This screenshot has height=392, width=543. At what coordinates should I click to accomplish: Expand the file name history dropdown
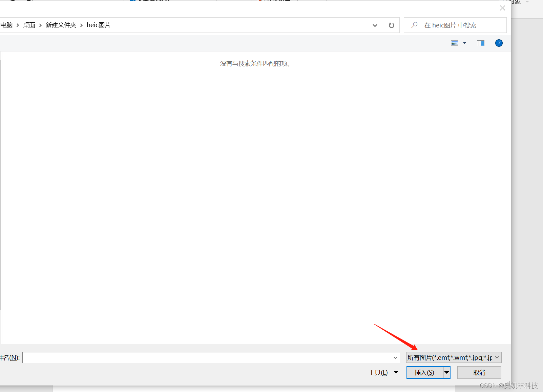[395, 357]
